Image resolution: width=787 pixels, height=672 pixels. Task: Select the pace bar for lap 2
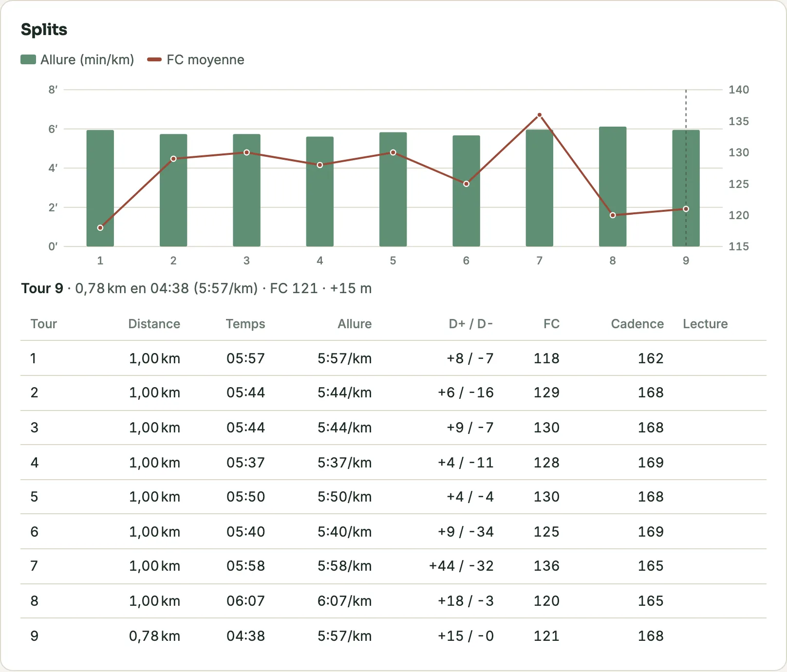pyautogui.click(x=173, y=190)
